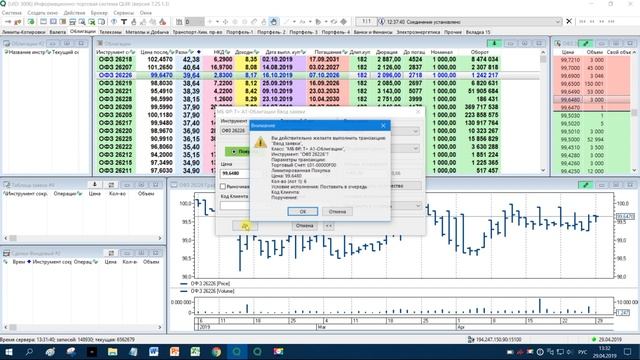The height and width of the screenshot is (360, 640).
Task: Click the magnifier search window toolbar icon
Action: click(82, 22)
